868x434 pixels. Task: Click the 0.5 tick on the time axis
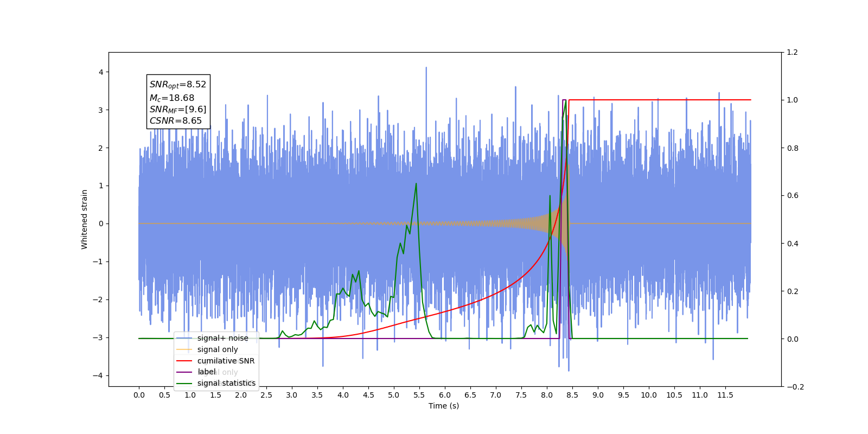coord(164,395)
